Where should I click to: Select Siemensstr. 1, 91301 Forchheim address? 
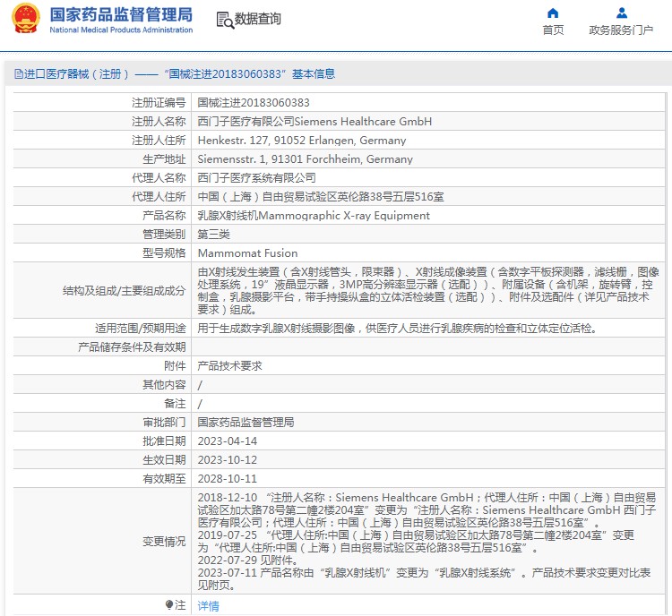306,159
